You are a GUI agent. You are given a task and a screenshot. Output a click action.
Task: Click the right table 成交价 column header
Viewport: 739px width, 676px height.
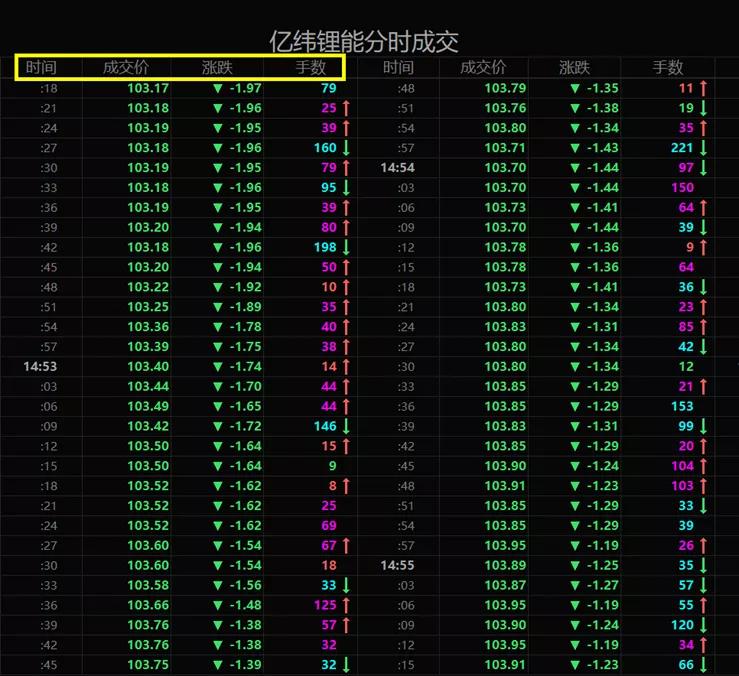point(483,67)
